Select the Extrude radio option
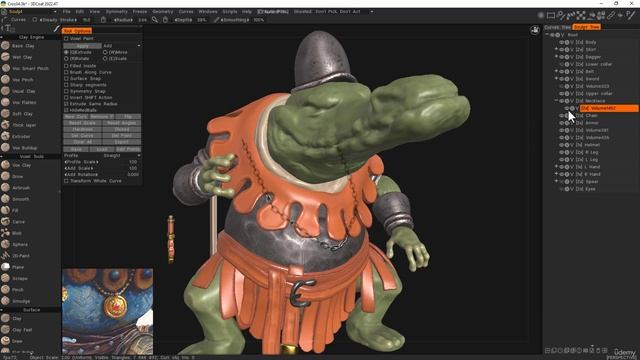 [67, 52]
